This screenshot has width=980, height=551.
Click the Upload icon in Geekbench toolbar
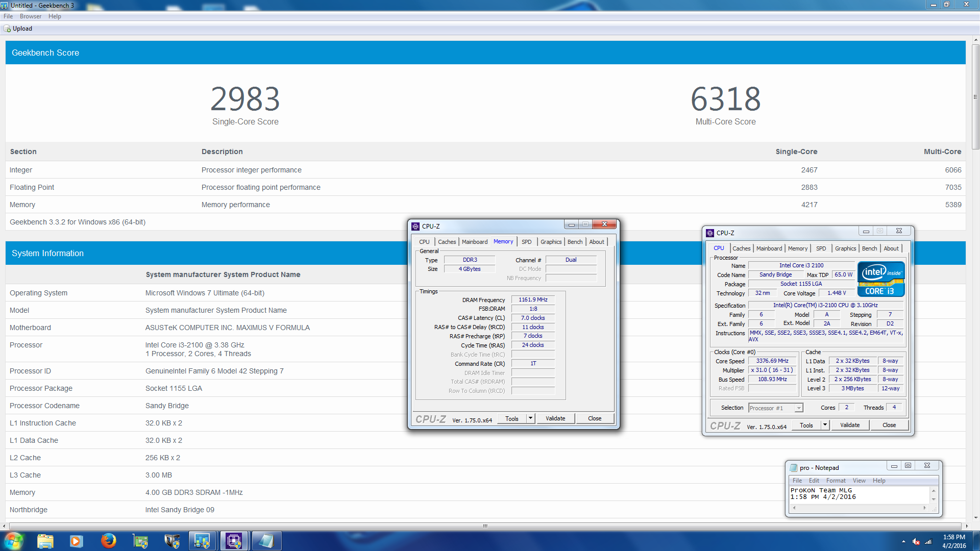click(7, 29)
